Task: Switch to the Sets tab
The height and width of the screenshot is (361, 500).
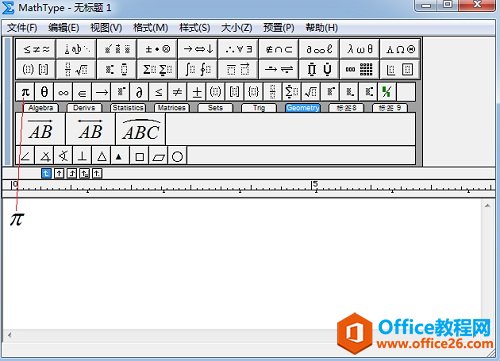Action: pos(215,108)
